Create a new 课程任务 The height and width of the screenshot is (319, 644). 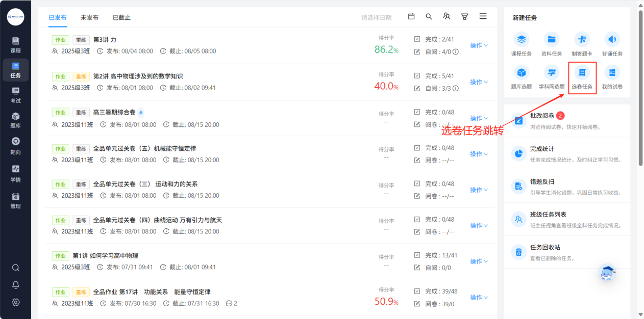pos(521,44)
